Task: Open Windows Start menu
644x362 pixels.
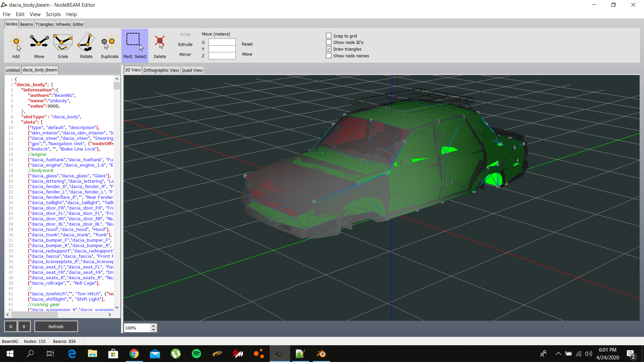Action: point(10,354)
